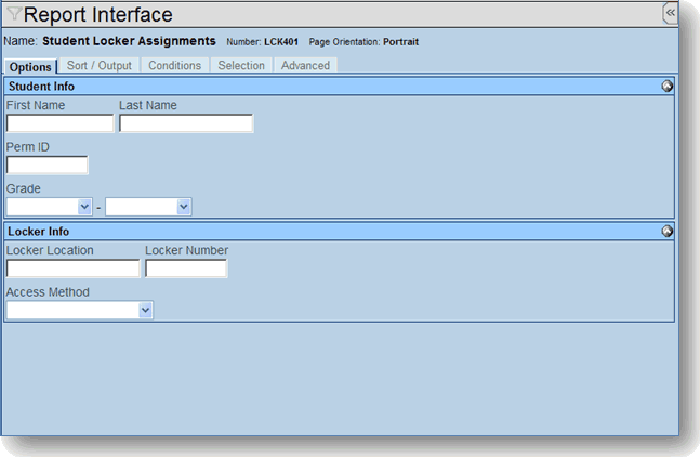
Task: Select the Perm ID text box
Action: point(47,165)
